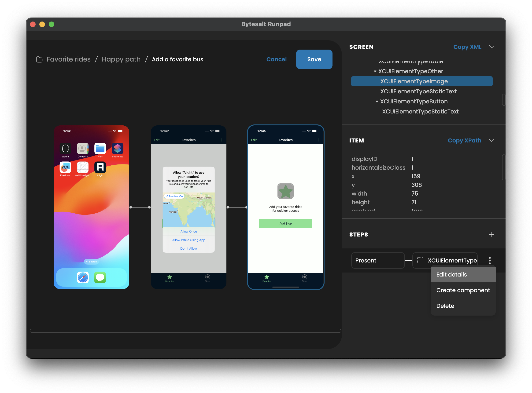
Task: Choose Delete from context menu
Action: (x=463, y=306)
